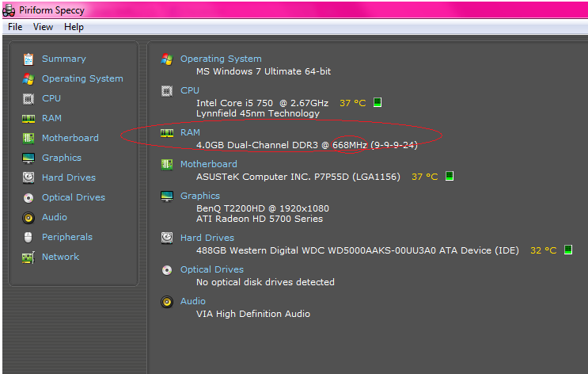Click the Operating System flag icon in sidebar

(x=28, y=79)
